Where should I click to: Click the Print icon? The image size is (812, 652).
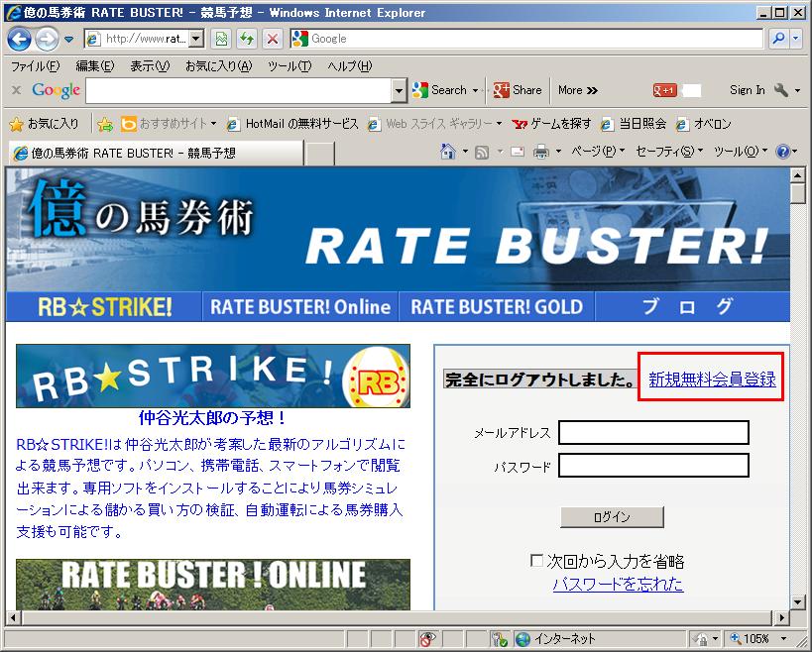tap(541, 153)
